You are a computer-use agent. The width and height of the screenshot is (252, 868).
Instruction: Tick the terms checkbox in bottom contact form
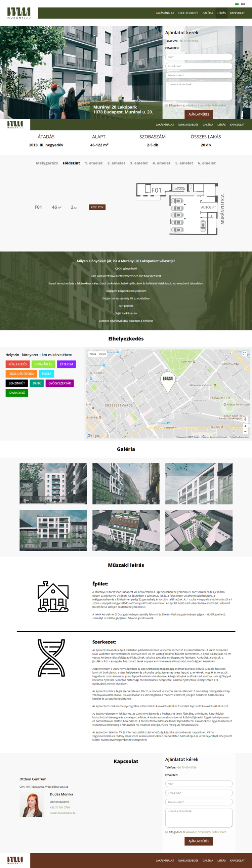[166, 832]
